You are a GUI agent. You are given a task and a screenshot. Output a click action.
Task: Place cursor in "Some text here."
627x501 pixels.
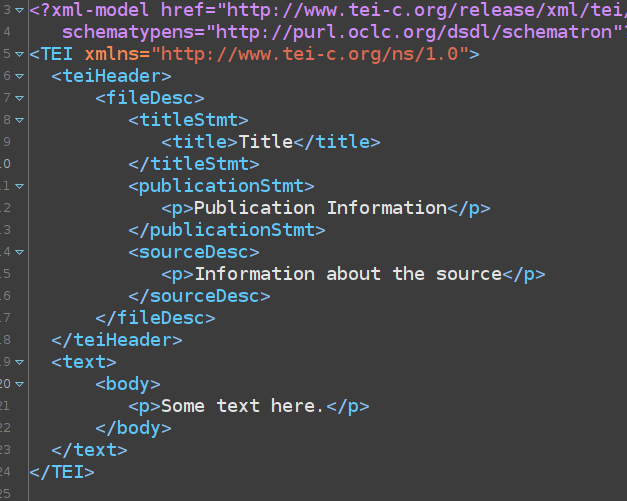point(243,406)
